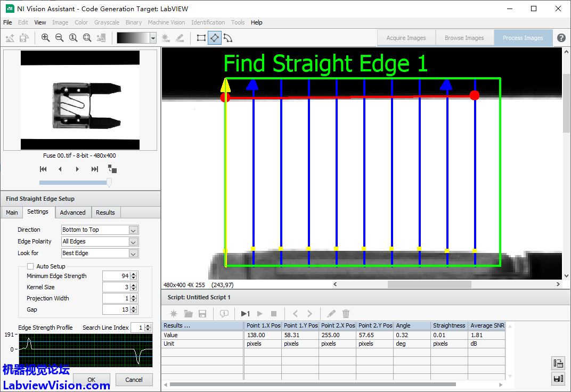Select the Zoom 1:1 icon
The image size is (571, 392).
[73, 38]
